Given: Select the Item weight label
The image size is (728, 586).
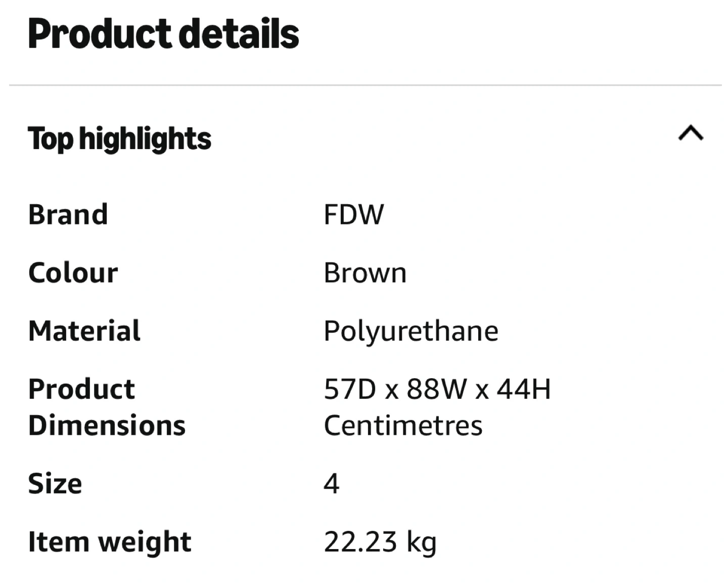Looking at the screenshot, I should (110, 542).
